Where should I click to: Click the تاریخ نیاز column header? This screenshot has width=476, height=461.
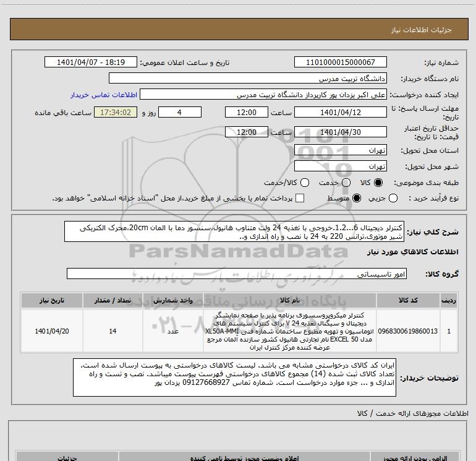tap(51, 300)
